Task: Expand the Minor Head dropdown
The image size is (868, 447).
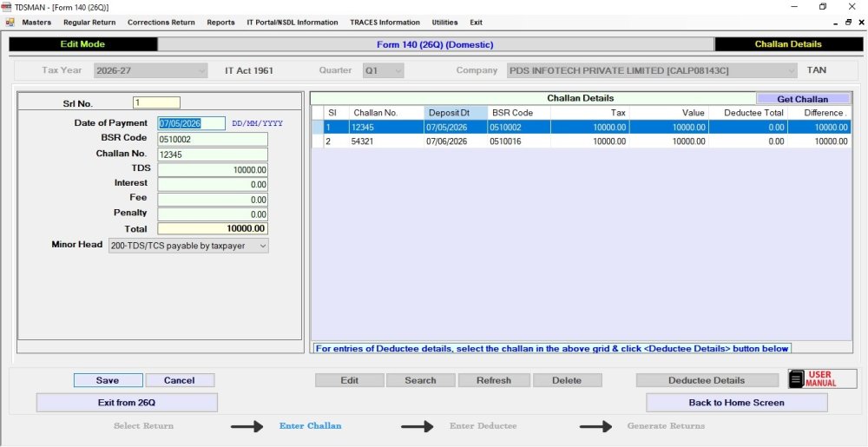Action: 262,246
